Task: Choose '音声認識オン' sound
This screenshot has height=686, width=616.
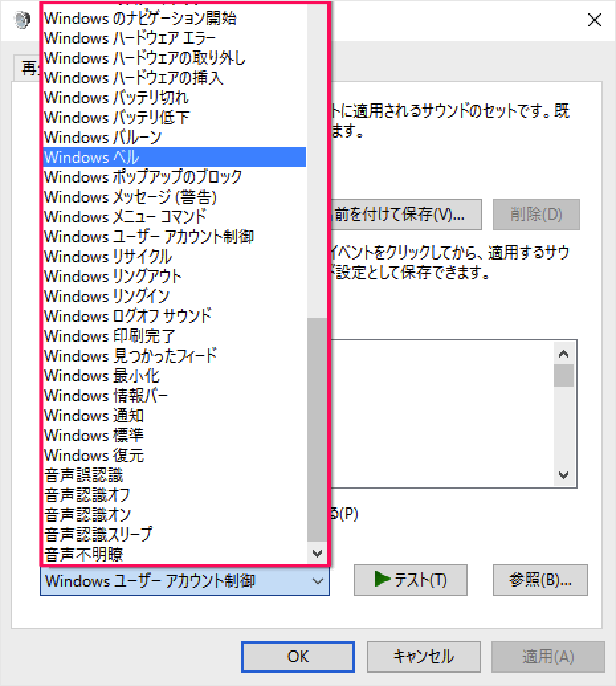Action: click(175, 514)
